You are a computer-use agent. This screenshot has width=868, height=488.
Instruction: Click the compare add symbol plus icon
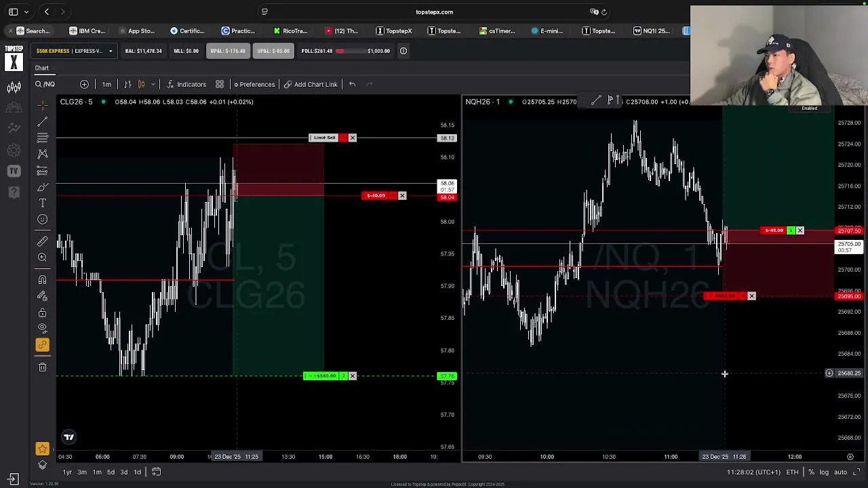pos(84,84)
